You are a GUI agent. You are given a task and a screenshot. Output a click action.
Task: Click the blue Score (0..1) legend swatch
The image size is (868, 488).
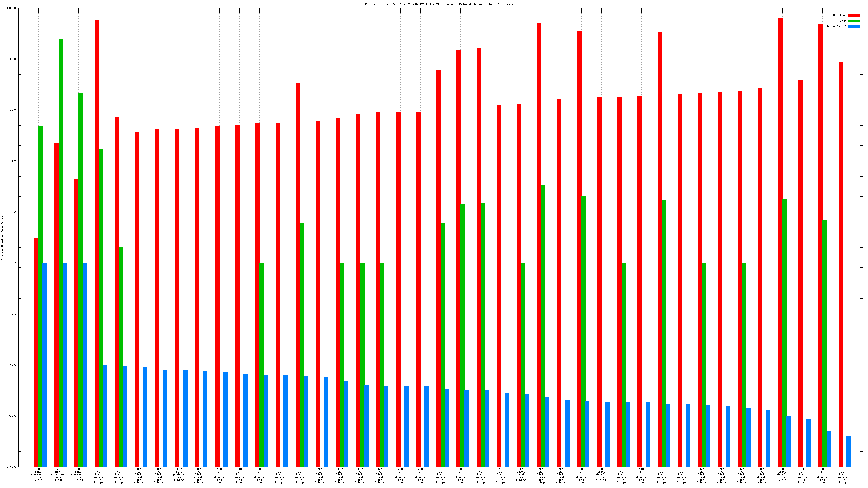(853, 26)
